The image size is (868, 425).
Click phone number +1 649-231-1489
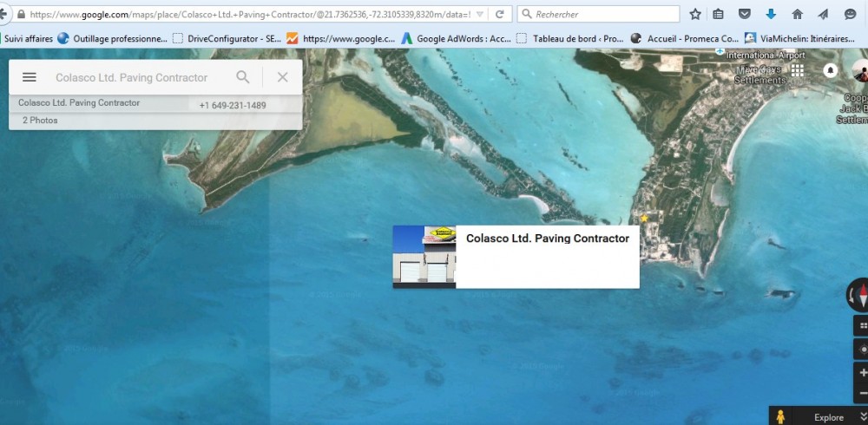[233, 105]
